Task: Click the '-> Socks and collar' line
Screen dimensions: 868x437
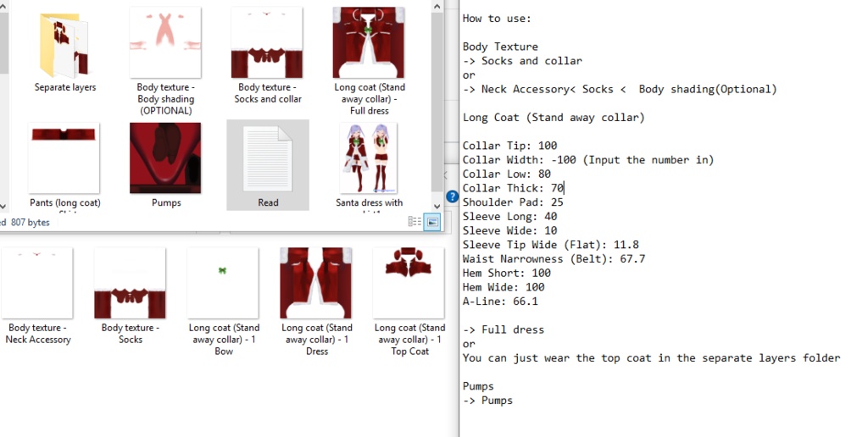Action: [x=522, y=61]
